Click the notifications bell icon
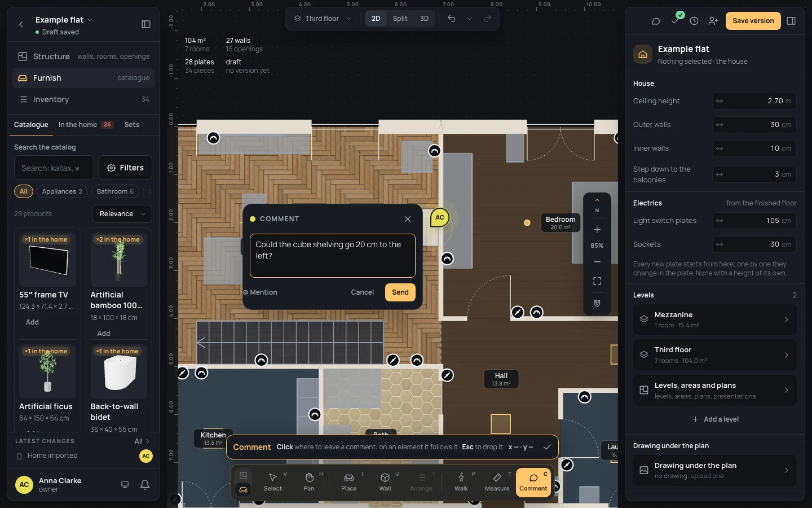812x508 pixels. pos(145,485)
